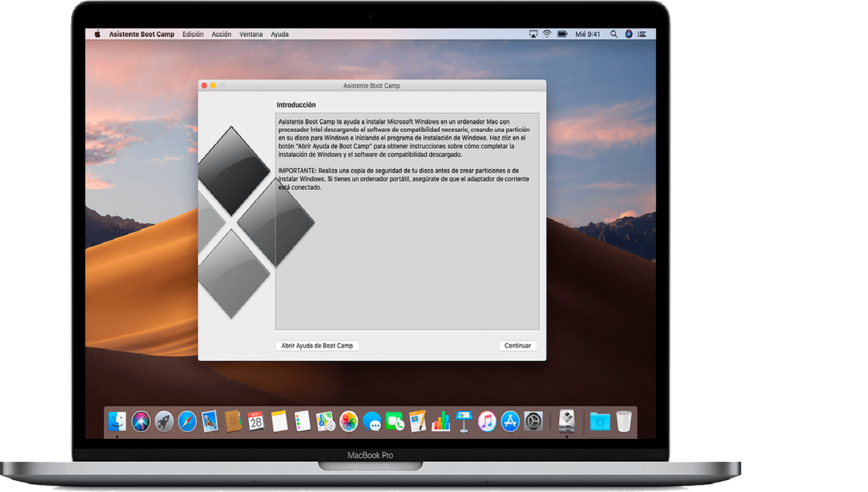This screenshot has width=868, height=492.
Task: Click the Boot Camp diamond logo
Action: 256,222
